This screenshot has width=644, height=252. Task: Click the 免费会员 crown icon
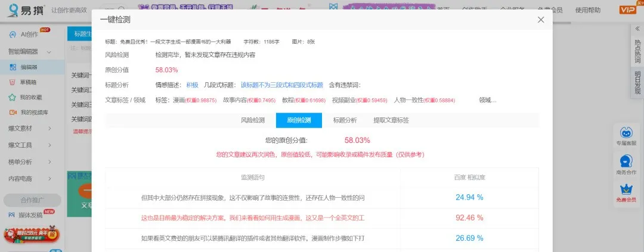tap(626, 189)
